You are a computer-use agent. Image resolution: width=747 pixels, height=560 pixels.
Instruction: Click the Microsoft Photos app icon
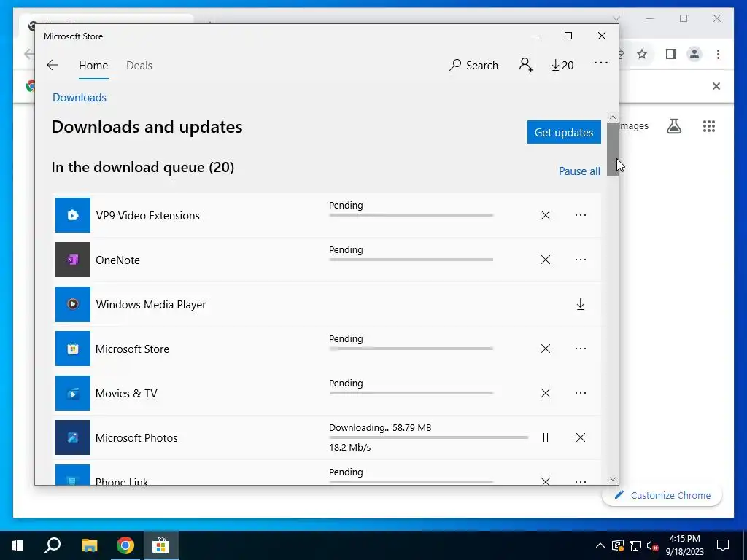(73, 437)
